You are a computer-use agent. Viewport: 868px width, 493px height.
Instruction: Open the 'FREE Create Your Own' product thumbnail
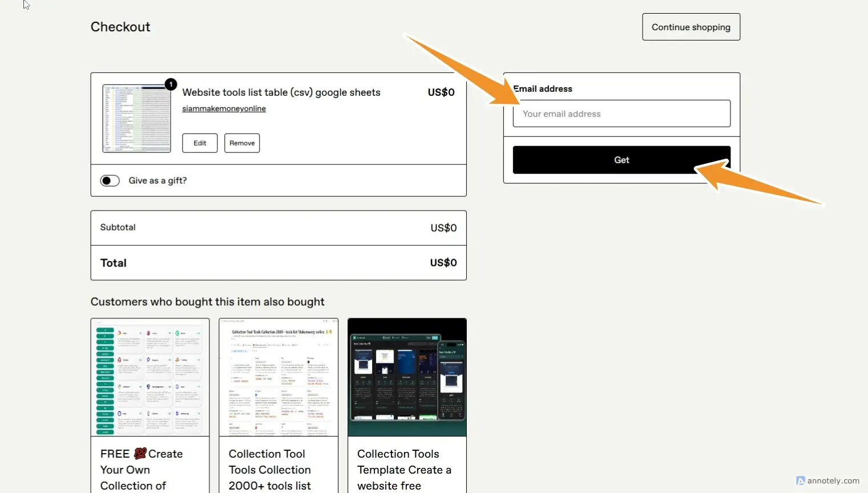pyautogui.click(x=150, y=378)
